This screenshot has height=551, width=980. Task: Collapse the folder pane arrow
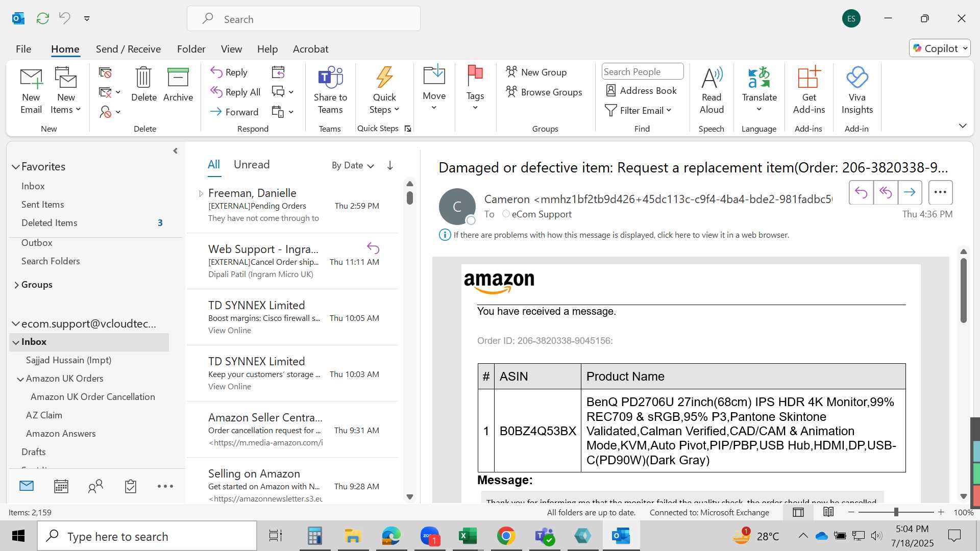(x=175, y=151)
